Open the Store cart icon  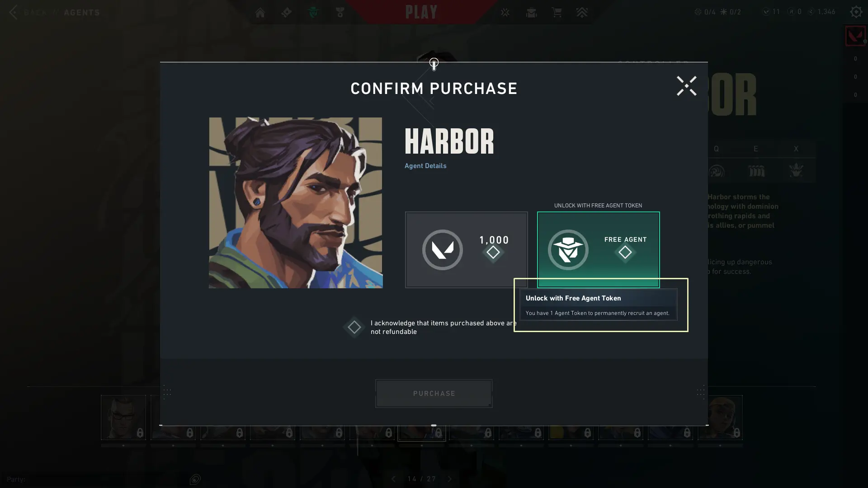pyautogui.click(x=557, y=12)
